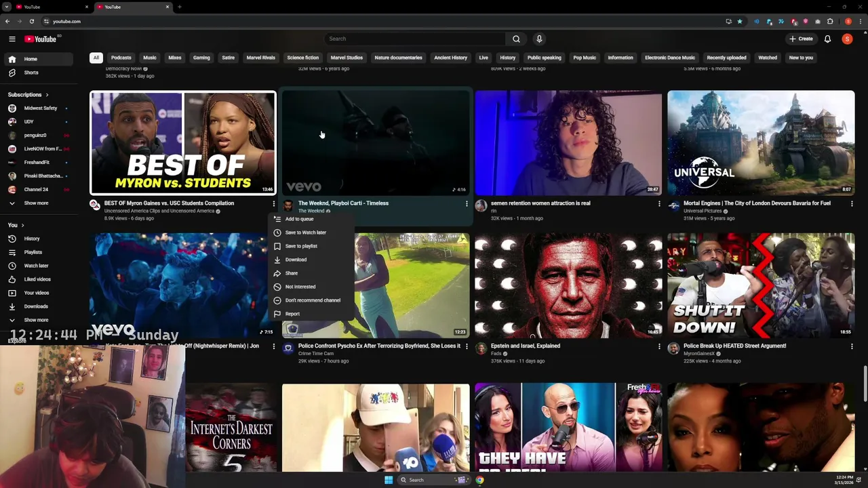Open the YouTube hamburger guide menu
The height and width of the screenshot is (488, 868).
point(12,39)
